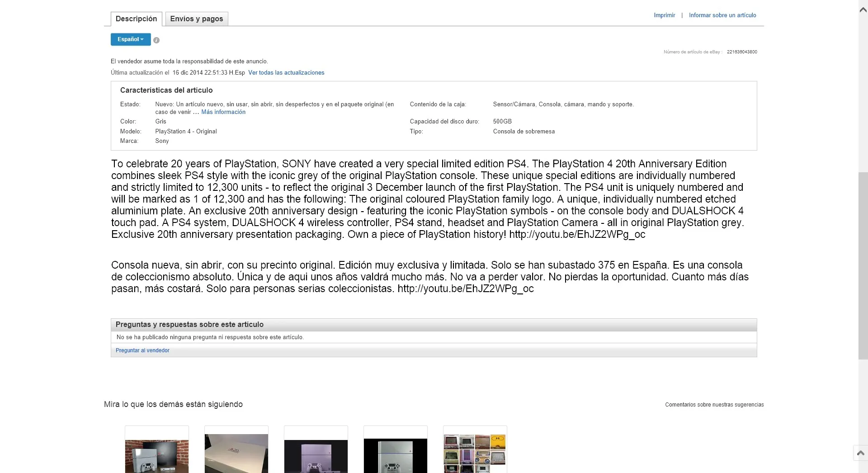Screen dimensions: 868x473
Task: Click the Preguntas y respuestas section header
Action: (x=434, y=325)
